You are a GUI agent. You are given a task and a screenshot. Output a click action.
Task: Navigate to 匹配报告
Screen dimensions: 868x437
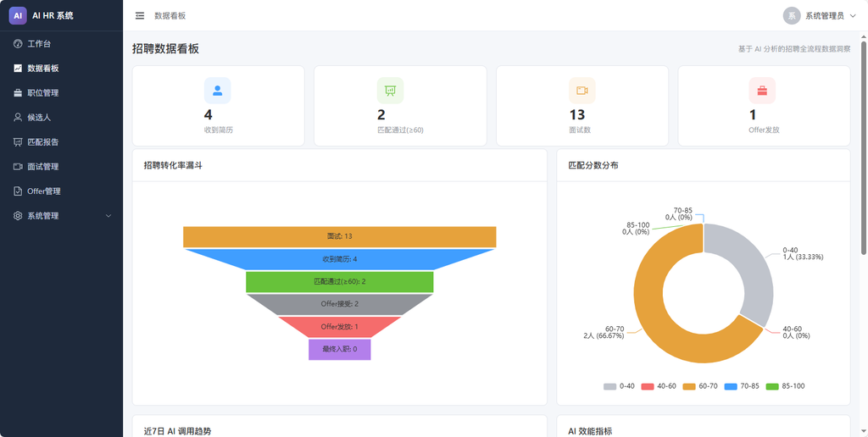(61, 142)
